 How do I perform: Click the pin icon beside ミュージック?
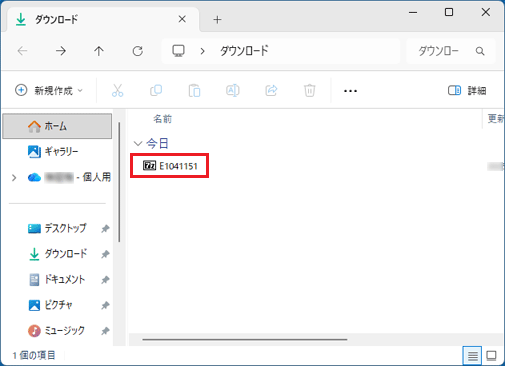105,331
